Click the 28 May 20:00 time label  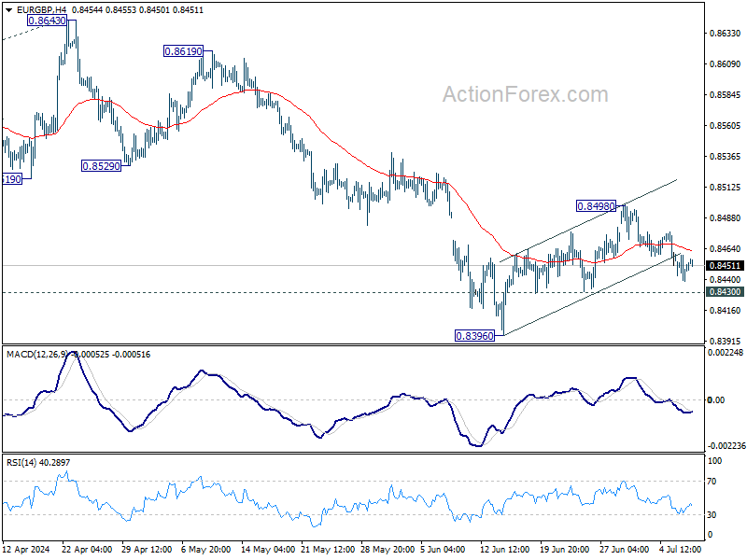[386, 550]
